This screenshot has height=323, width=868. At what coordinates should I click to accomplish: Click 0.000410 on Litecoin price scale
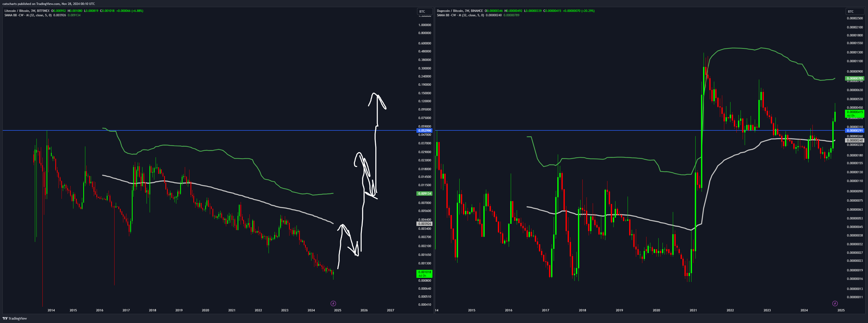[424, 304]
